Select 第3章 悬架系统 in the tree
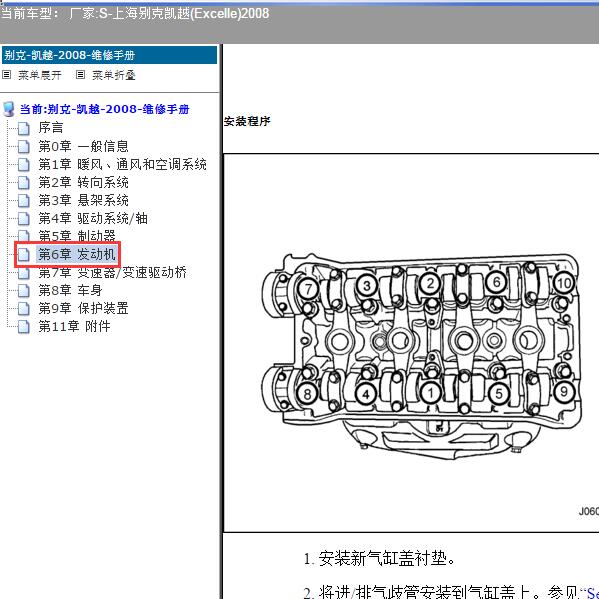This screenshot has height=599, width=599. click(x=83, y=200)
